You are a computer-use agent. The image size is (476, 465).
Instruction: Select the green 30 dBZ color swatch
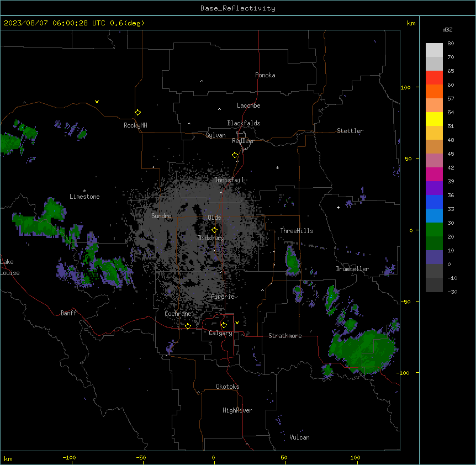pos(434,230)
